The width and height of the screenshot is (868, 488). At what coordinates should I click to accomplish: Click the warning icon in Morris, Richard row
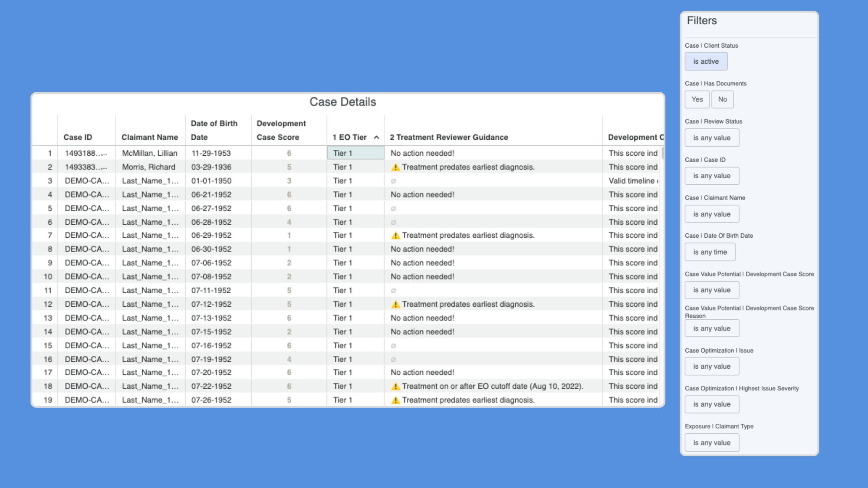pyautogui.click(x=395, y=167)
